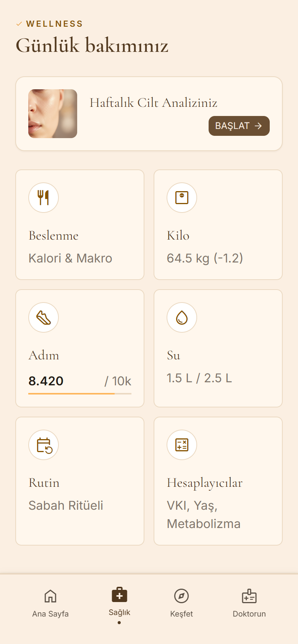This screenshot has width=298, height=644.
Task: Tap the calendar refresh Rutin icon
Action: point(44,445)
